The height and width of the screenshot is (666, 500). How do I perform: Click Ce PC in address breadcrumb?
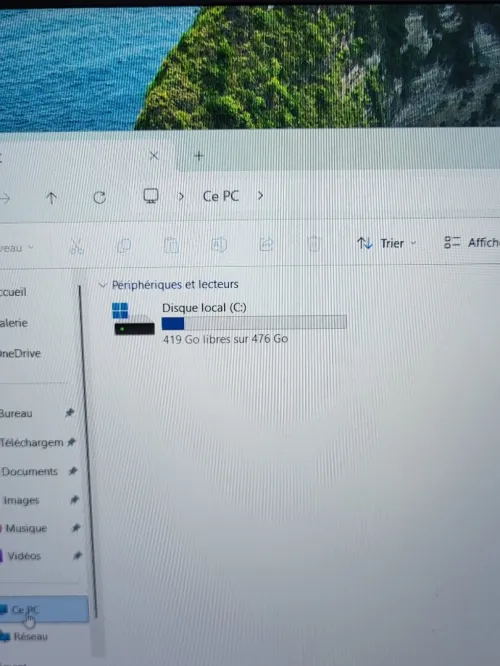pyautogui.click(x=221, y=196)
